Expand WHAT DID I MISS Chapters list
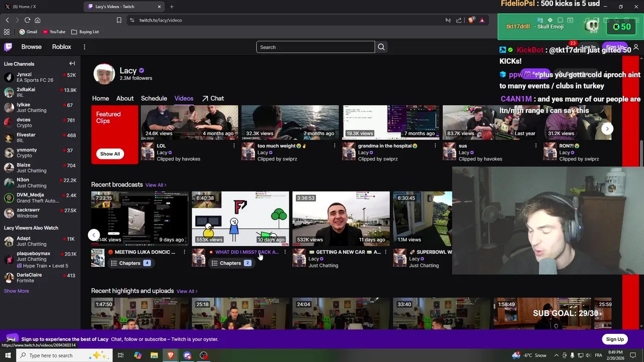This screenshot has width=644, height=362. tap(230, 263)
